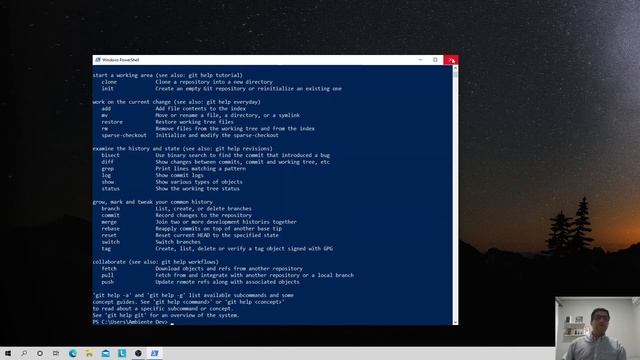Click the 'fetch' command text

[x=109, y=269]
